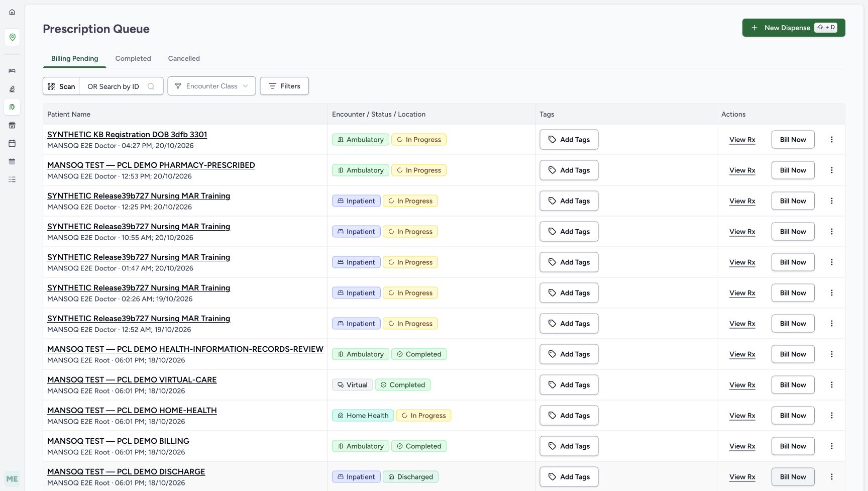Click the Discharged status badge
This screenshot has height=491, width=868.
tap(410, 477)
